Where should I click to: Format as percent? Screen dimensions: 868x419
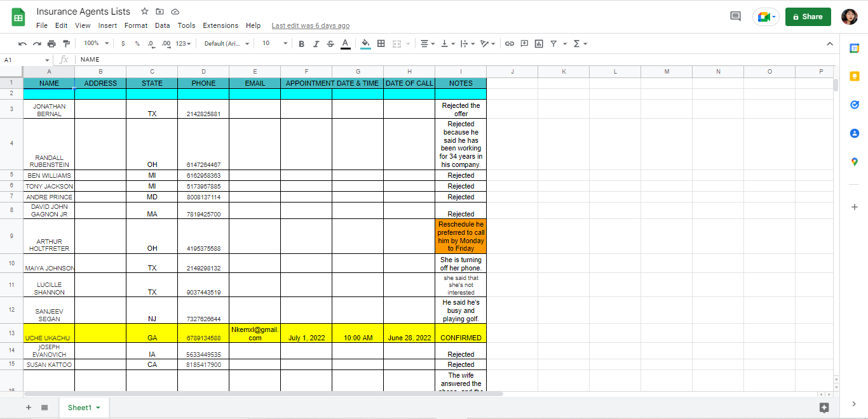(137, 44)
